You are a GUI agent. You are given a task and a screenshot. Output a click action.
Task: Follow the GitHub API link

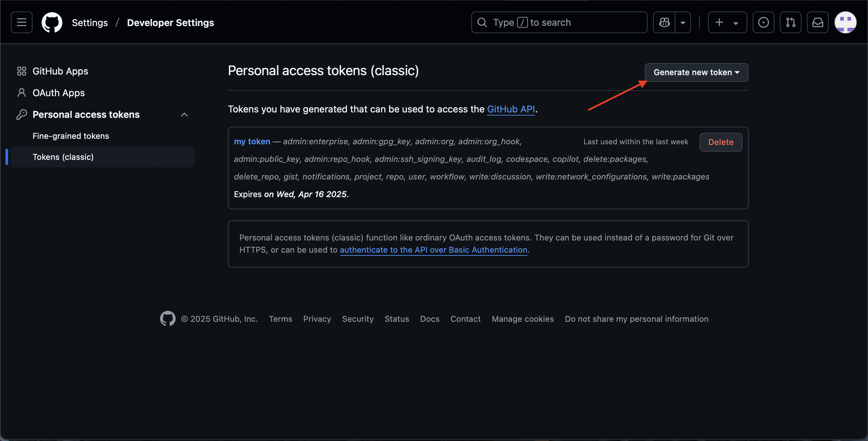(511, 109)
